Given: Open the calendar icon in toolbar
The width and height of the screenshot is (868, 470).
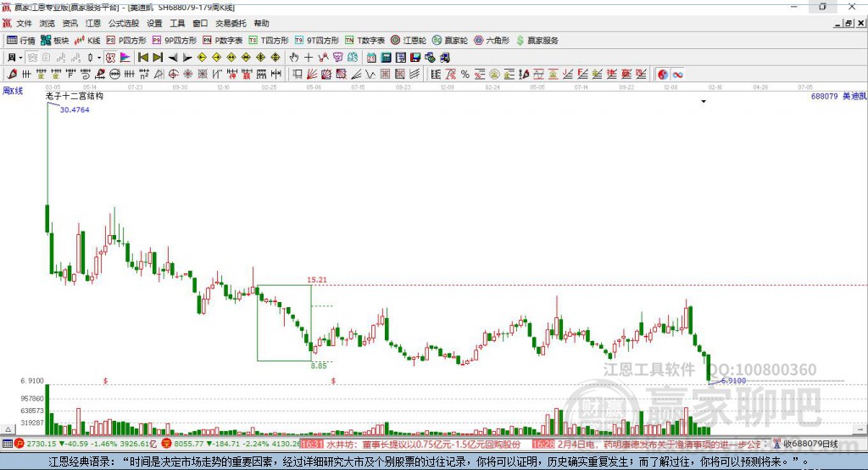Looking at the screenshot, I should point(371,58).
